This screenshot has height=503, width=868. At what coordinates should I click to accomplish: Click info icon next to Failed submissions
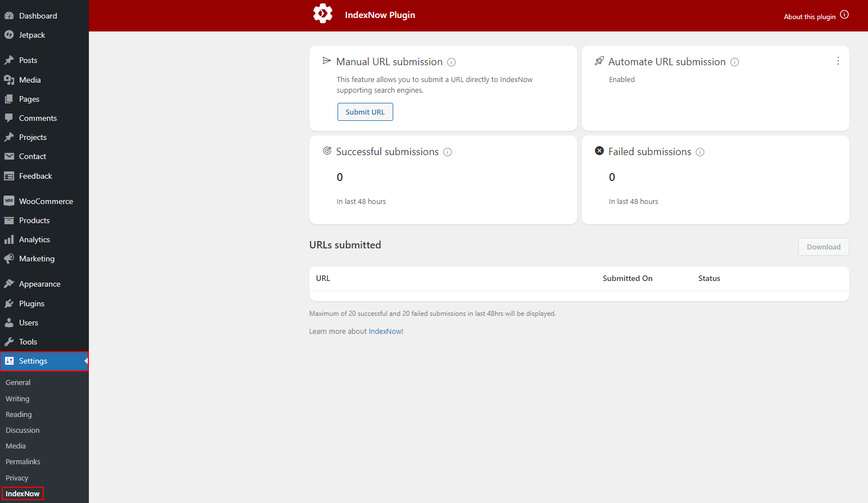pos(700,152)
